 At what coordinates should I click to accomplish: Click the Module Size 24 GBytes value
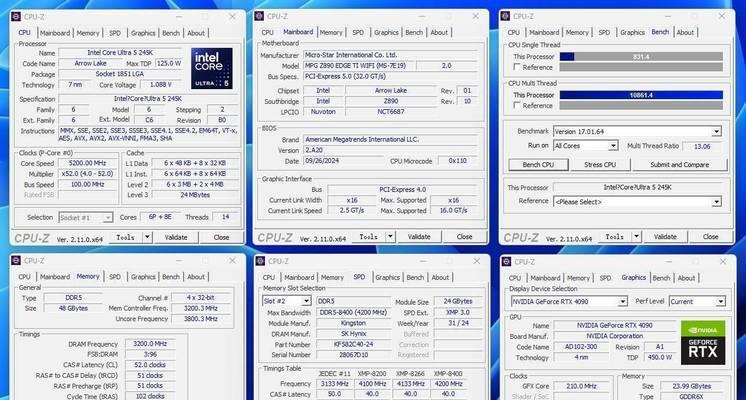458,301
